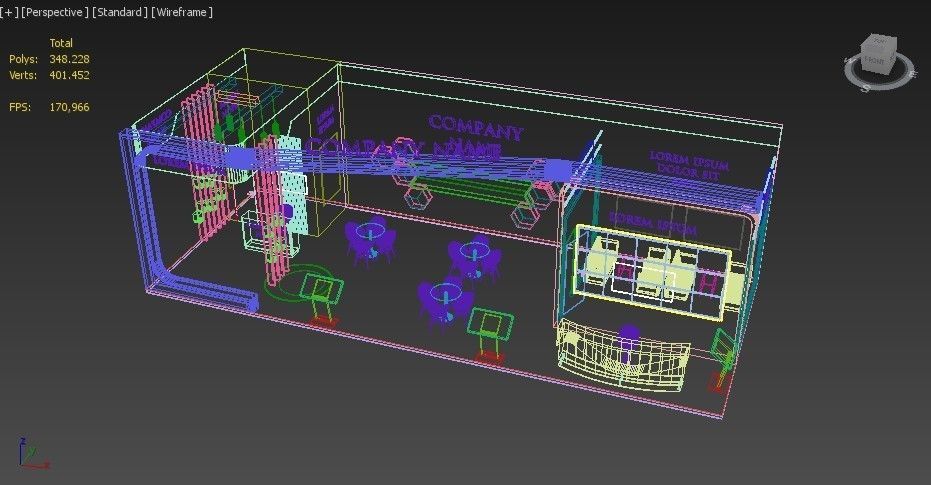
Task: Click the Polys count value 348.228
Action: 69,59
